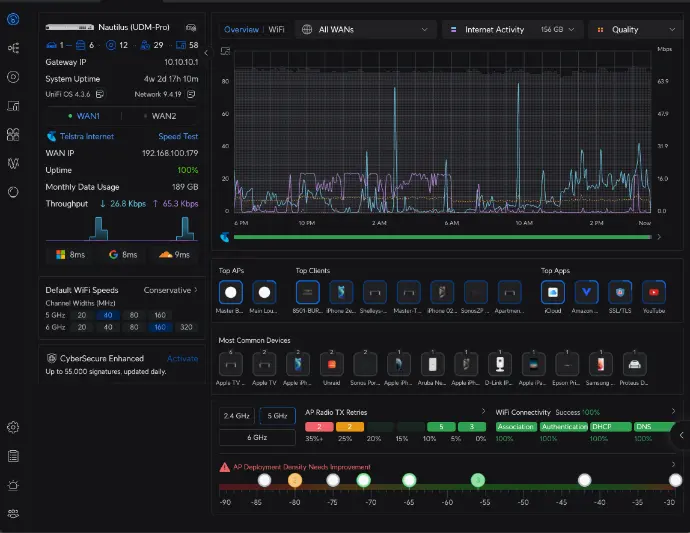Select the 5 GHz band toggle

[275, 415]
